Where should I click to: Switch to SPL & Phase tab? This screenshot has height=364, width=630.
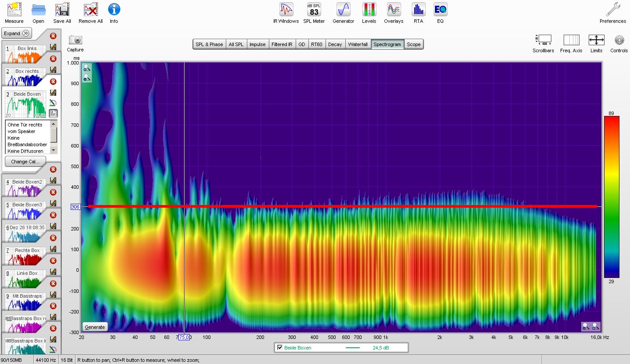point(209,44)
